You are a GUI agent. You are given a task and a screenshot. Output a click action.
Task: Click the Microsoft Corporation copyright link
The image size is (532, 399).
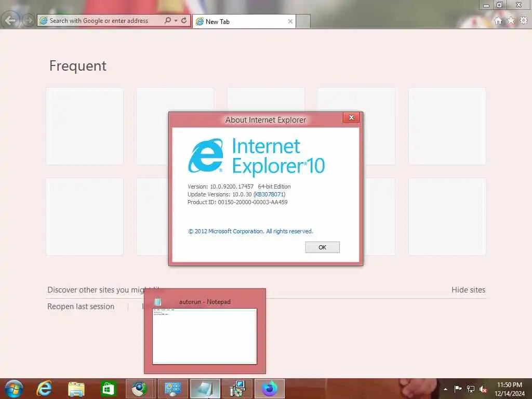click(x=250, y=231)
